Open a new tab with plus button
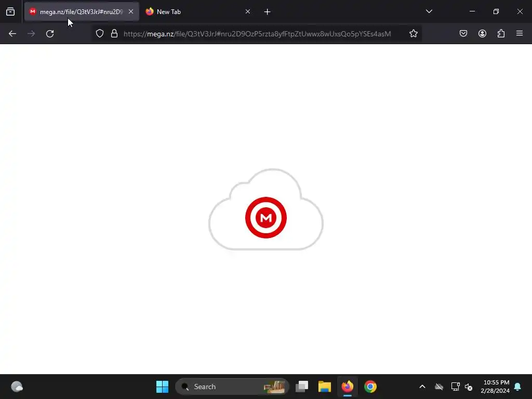Viewport: 532px width, 399px height. click(x=268, y=12)
